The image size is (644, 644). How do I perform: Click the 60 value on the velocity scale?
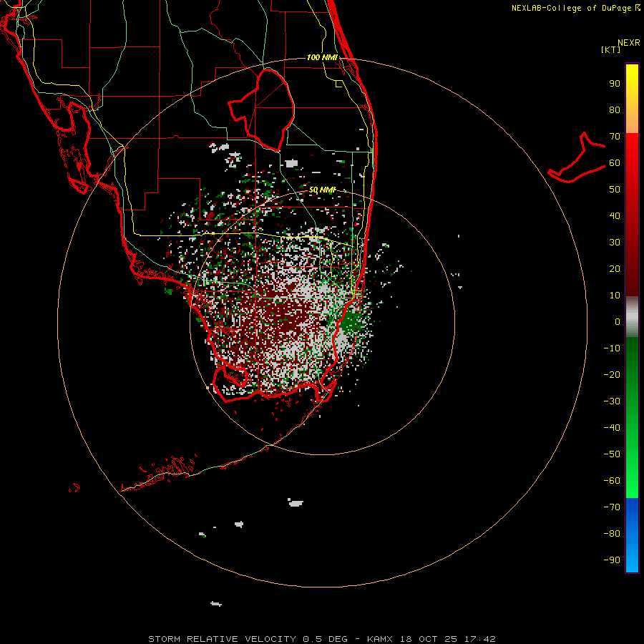(x=615, y=163)
